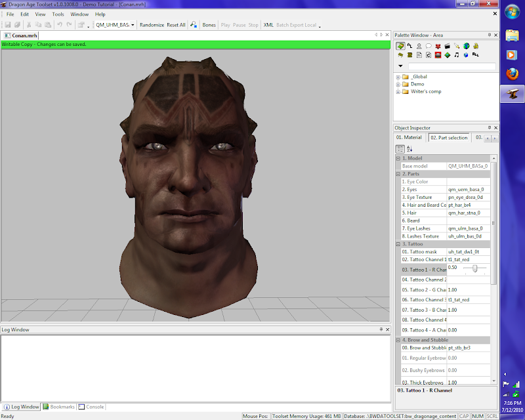The height and width of the screenshot is (420, 525).
Task: Expand the Writer's comp folder
Action: point(398,91)
